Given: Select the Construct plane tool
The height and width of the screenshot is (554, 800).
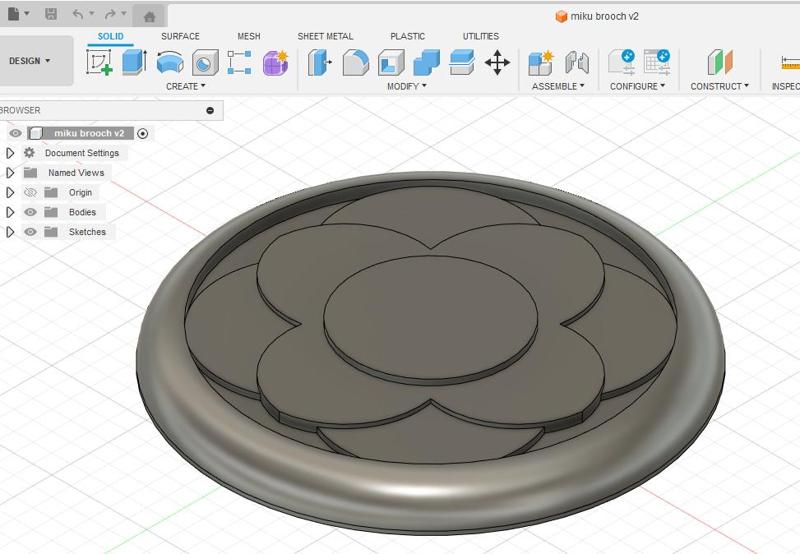Looking at the screenshot, I should [720, 62].
